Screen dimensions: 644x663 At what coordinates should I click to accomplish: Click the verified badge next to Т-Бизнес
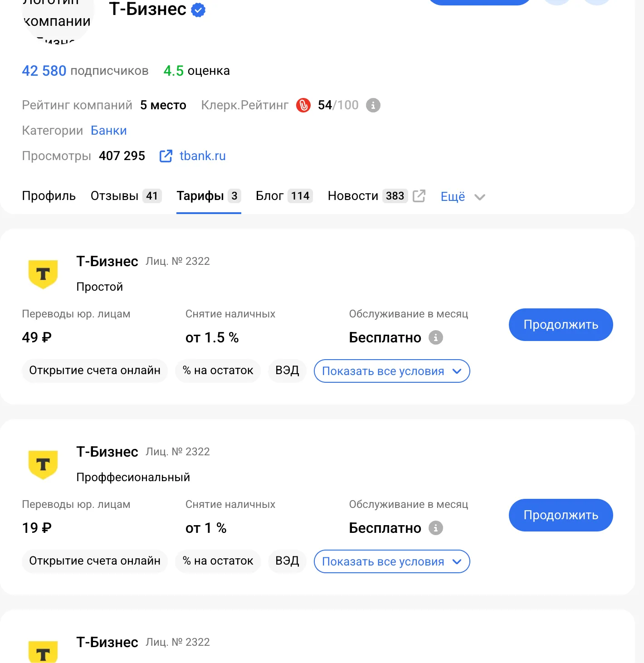pyautogui.click(x=198, y=10)
